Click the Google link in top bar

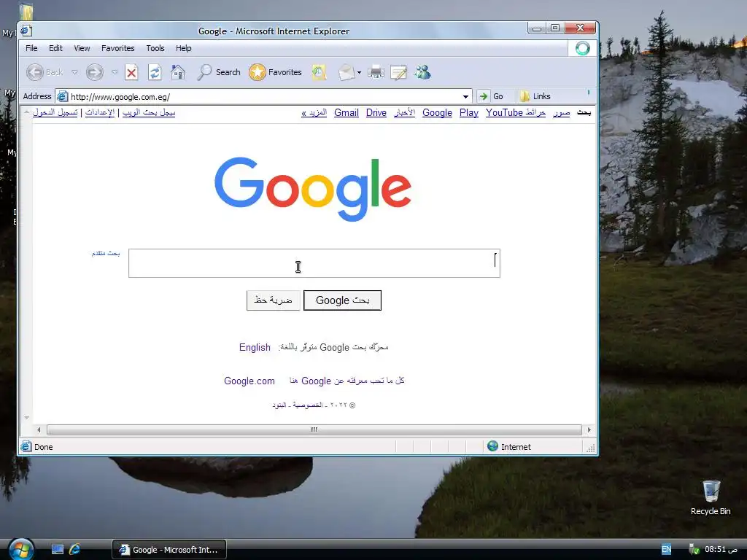[437, 113]
